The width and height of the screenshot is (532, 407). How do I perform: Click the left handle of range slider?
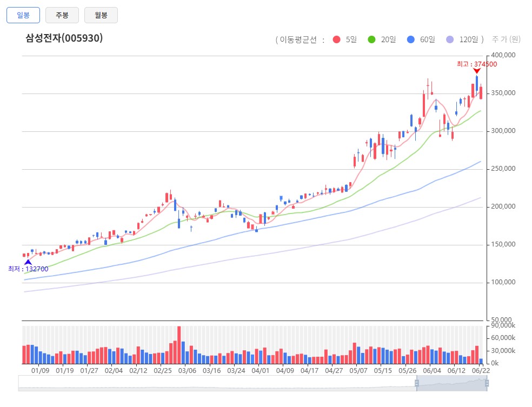(x=417, y=383)
